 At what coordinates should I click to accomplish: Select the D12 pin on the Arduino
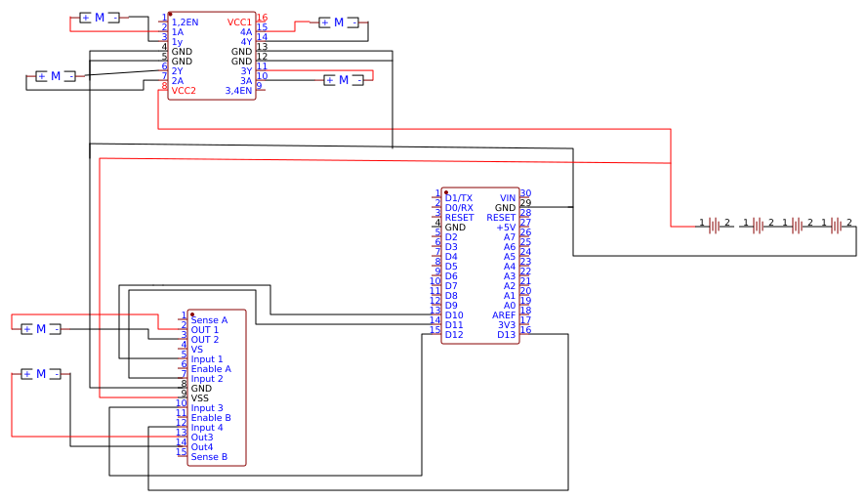coord(454,334)
